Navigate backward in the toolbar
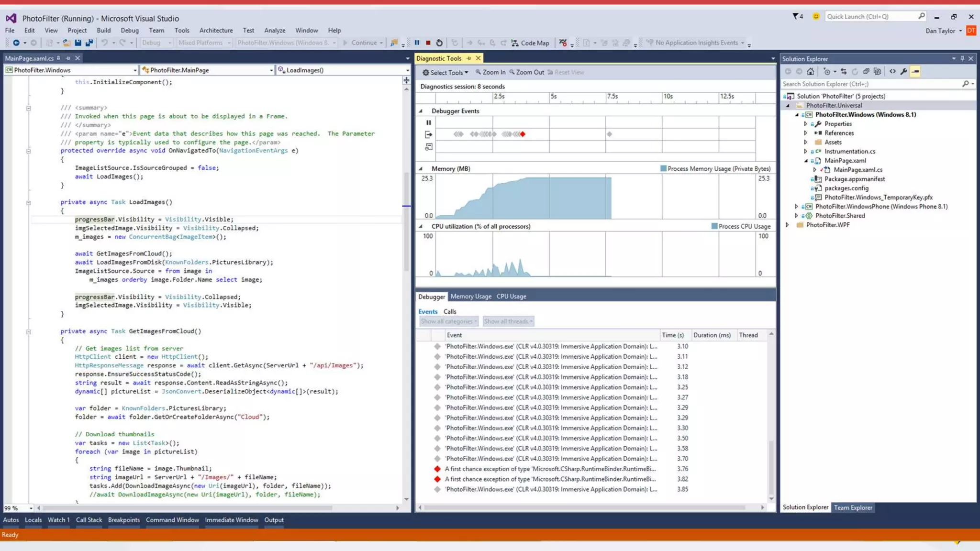The width and height of the screenshot is (980, 551). [16, 43]
